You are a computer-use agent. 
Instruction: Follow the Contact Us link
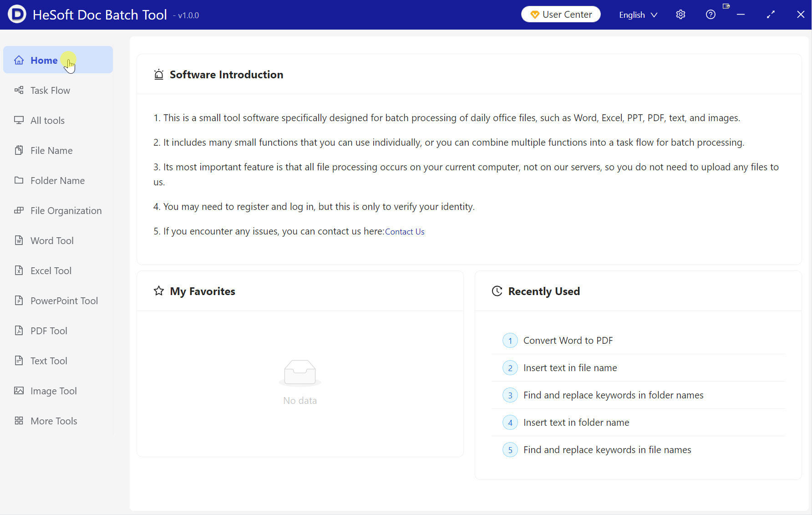click(405, 232)
